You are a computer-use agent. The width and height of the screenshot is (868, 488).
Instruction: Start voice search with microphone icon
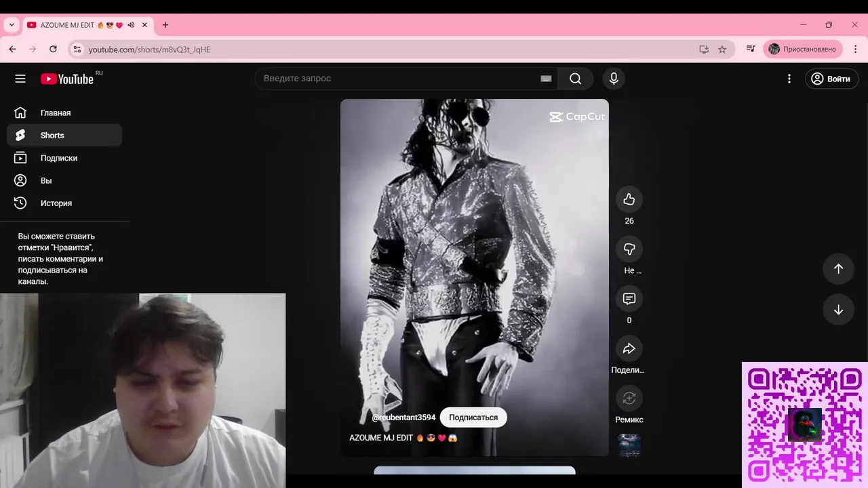[x=614, y=79]
